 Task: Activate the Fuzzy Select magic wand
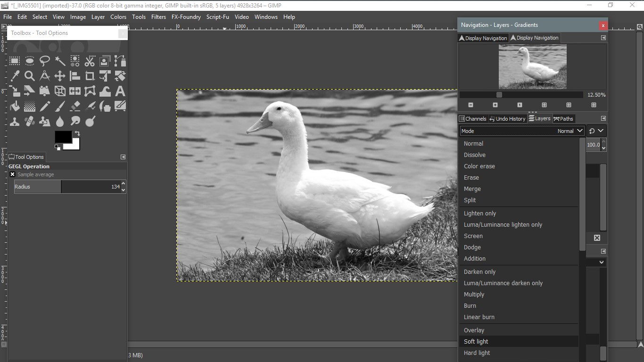click(60, 61)
